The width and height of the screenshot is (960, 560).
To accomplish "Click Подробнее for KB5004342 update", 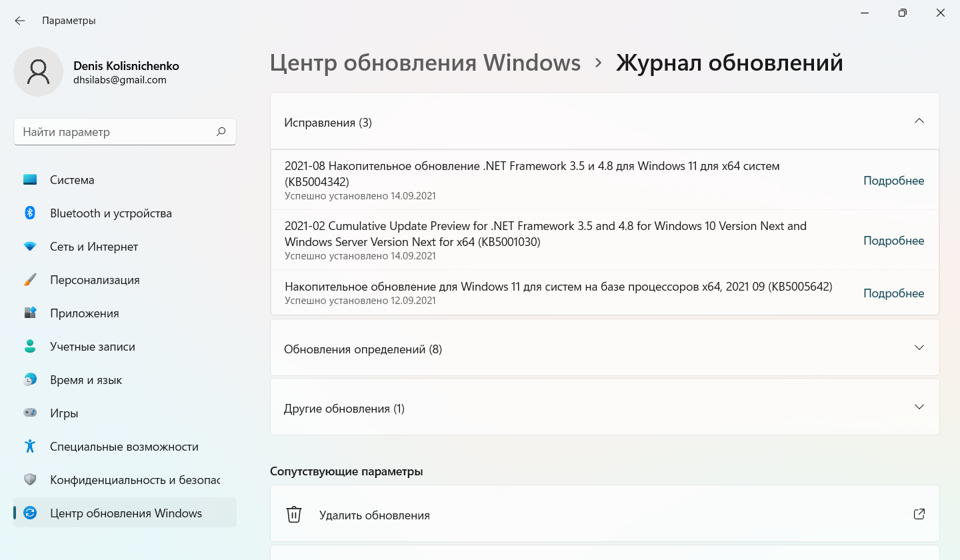I will (x=893, y=181).
